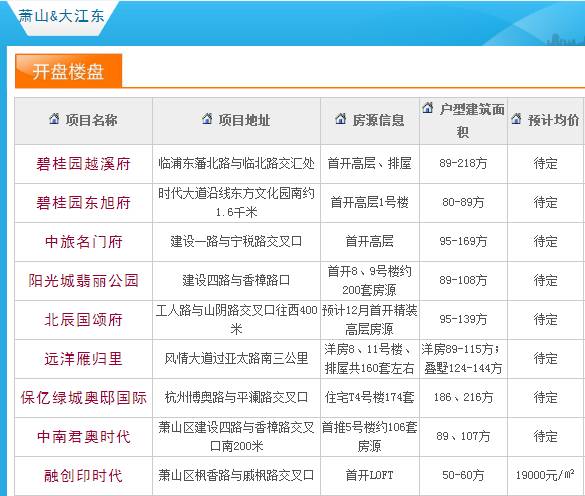Image resolution: width=585 pixels, height=496 pixels.
Task: Select the 萧山&大江东 tab
Action: (x=61, y=16)
